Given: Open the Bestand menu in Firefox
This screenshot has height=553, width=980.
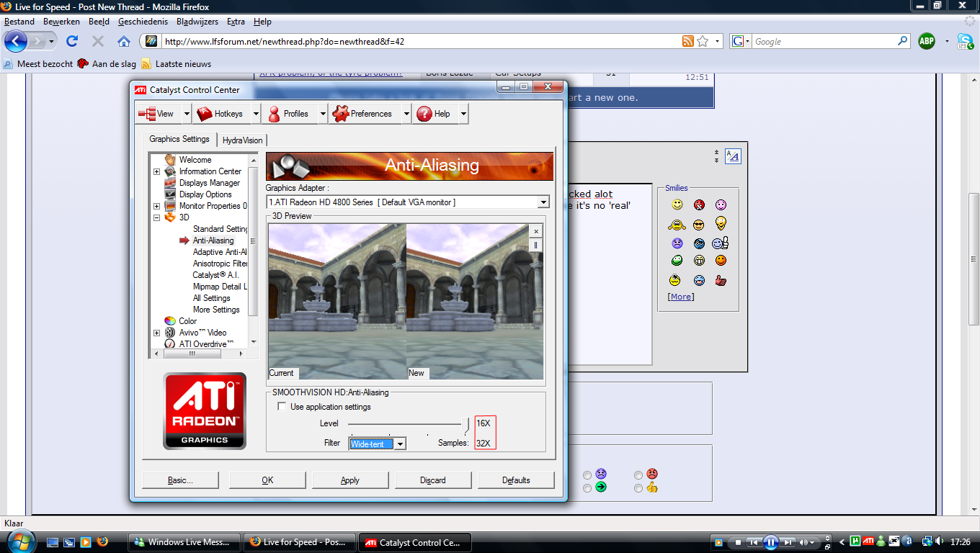Looking at the screenshot, I should [x=19, y=22].
